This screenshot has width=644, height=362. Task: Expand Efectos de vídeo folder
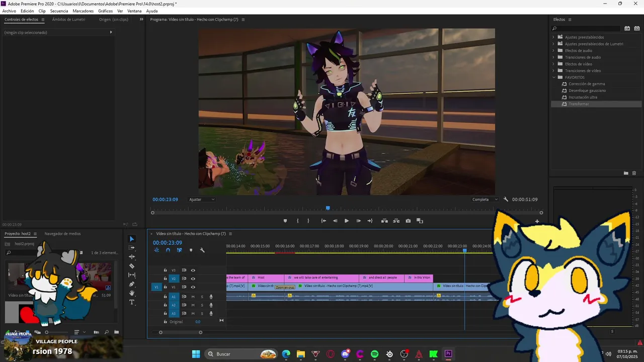(x=553, y=64)
